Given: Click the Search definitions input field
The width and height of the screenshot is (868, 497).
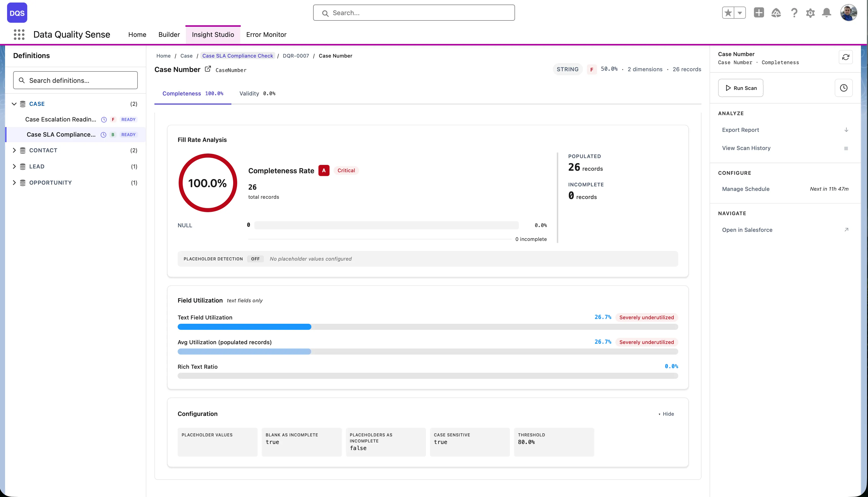Looking at the screenshot, I should (x=75, y=80).
